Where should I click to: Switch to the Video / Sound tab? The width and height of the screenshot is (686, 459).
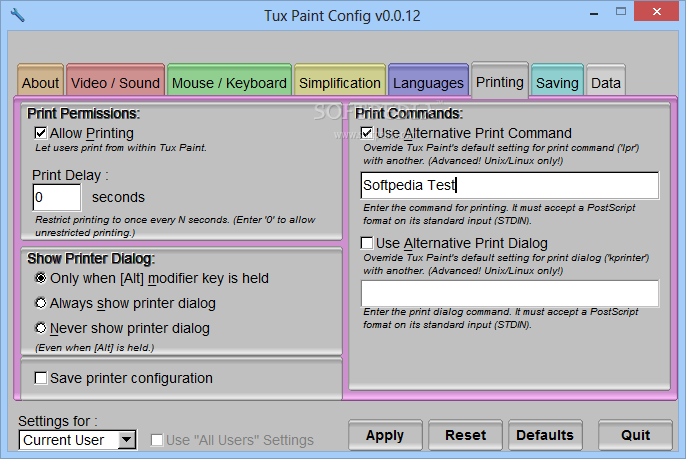pyautogui.click(x=116, y=80)
